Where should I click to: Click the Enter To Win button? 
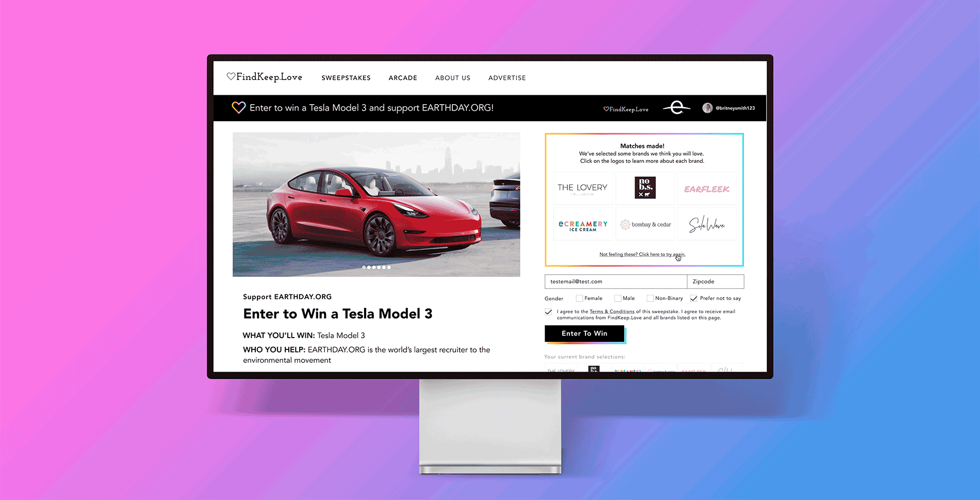point(584,334)
